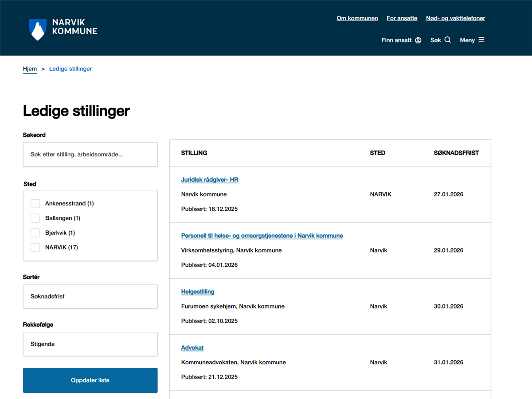The width and height of the screenshot is (532, 399).
Task: Expand the Rekkefølge dropdown showing Stigende
Action: [90, 344]
